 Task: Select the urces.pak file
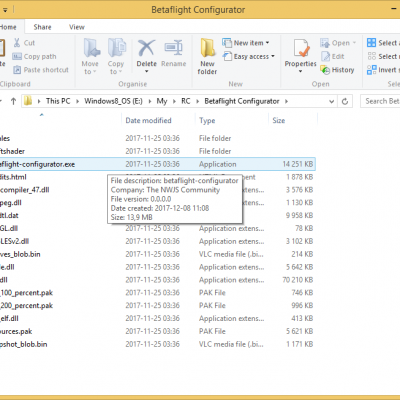coord(16,331)
